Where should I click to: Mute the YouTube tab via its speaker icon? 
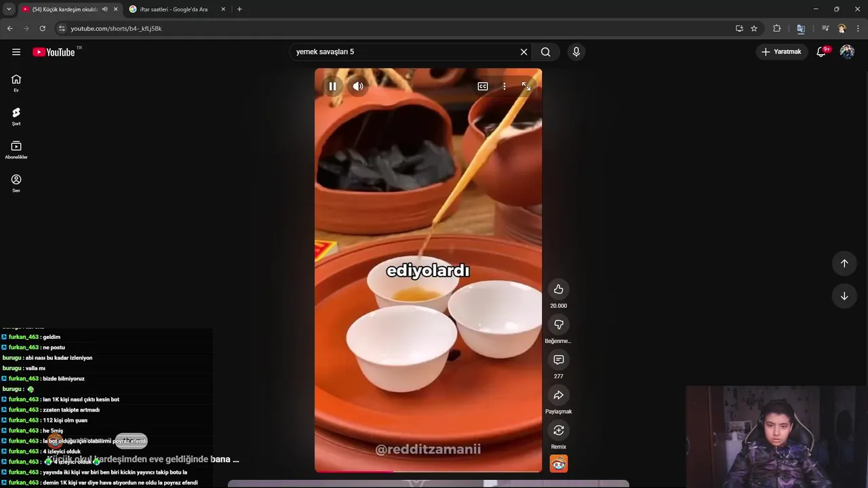(x=104, y=9)
